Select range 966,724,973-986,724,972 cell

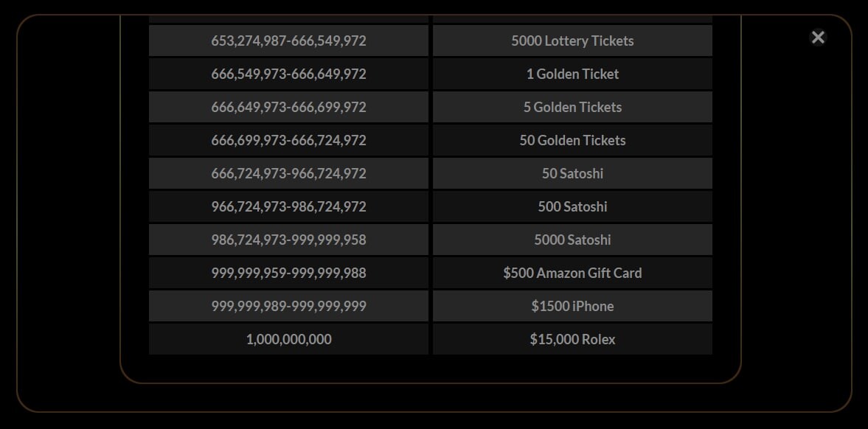pyautogui.click(x=288, y=206)
